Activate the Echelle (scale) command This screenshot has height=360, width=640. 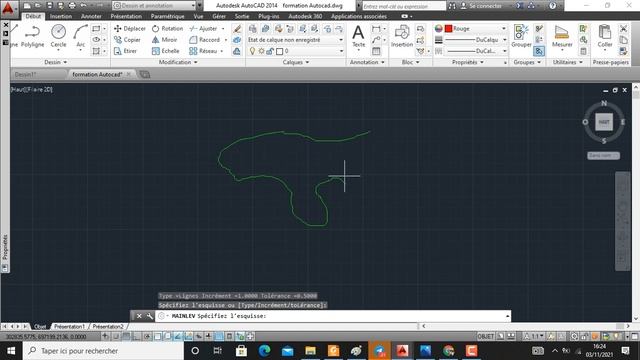pos(166,51)
